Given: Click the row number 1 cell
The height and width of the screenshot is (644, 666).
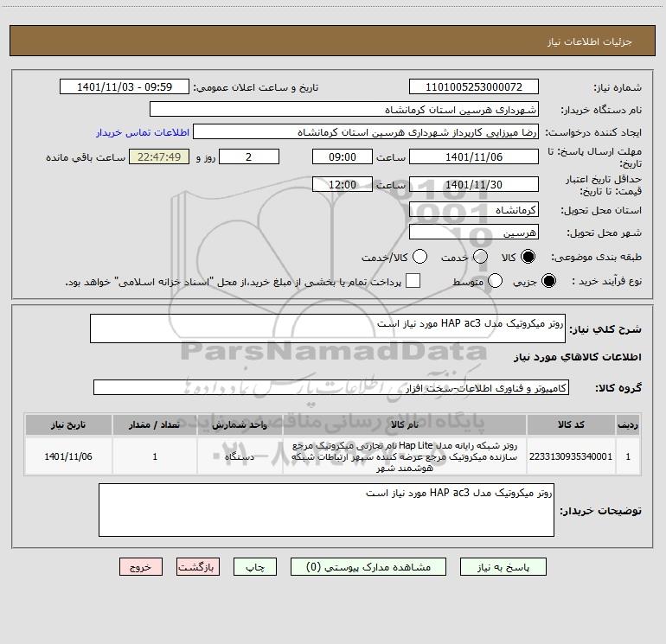Looking at the screenshot, I should (x=628, y=456).
